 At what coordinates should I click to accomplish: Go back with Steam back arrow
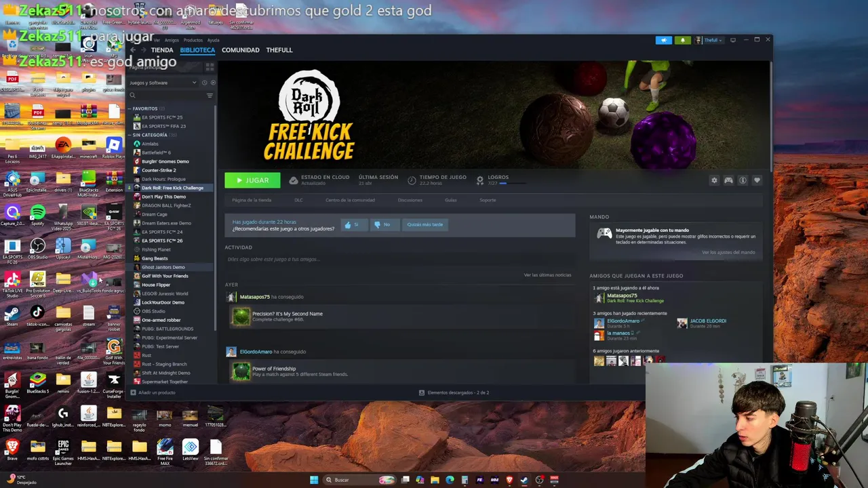coord(133,50)
